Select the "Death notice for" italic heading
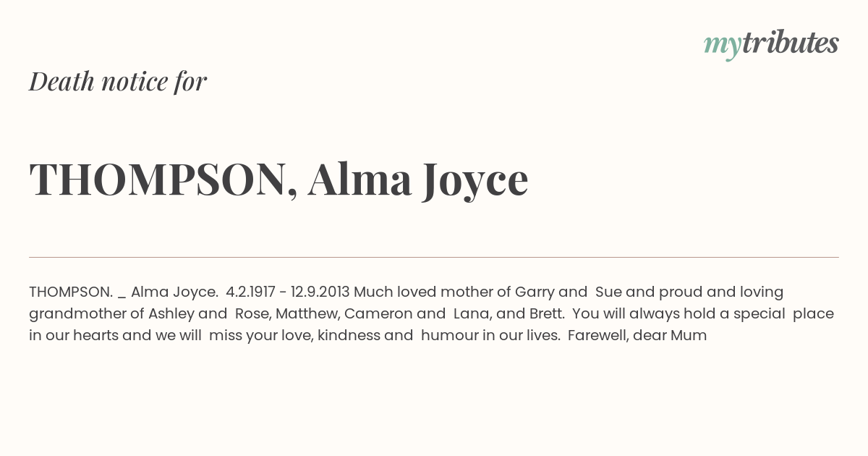 pos(118,81)
